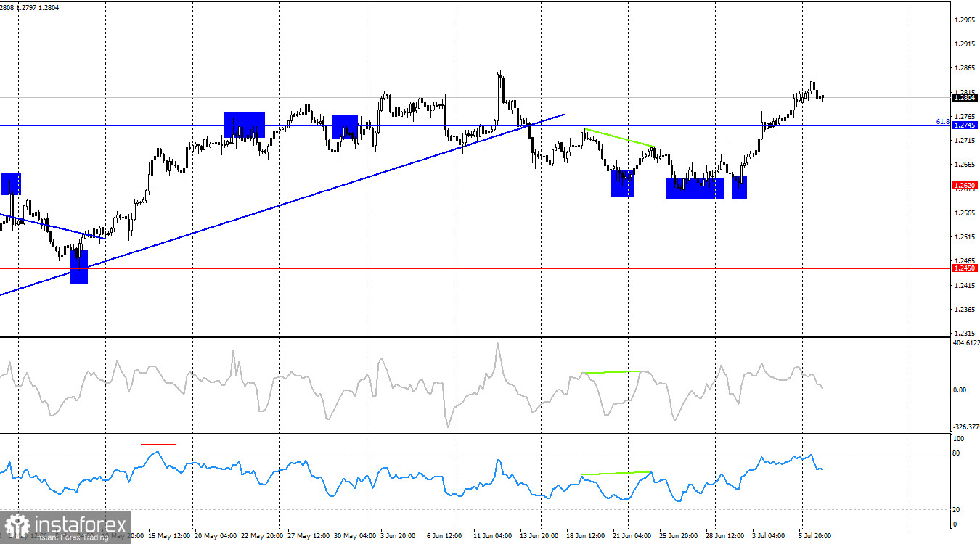Screen dimensions: 980x544
Task: Click the 80 oscillator scale value
Action: click(x=957, y=453)
